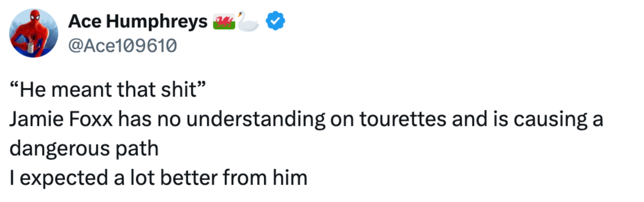644x202 pixels.
Task: Click the line "I expected a lot better from him"
Action: (x=158, y=178)
